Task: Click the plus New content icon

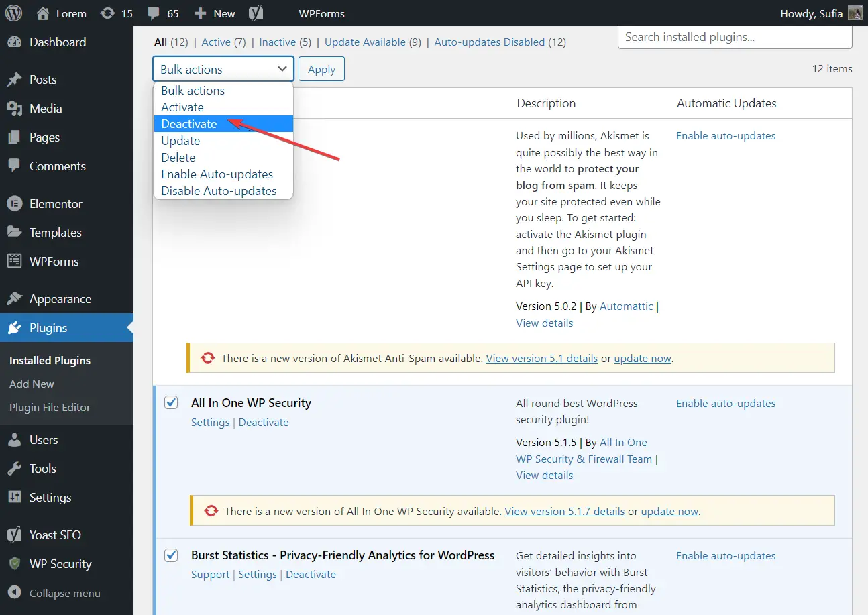Action: [x=200, y=13]
